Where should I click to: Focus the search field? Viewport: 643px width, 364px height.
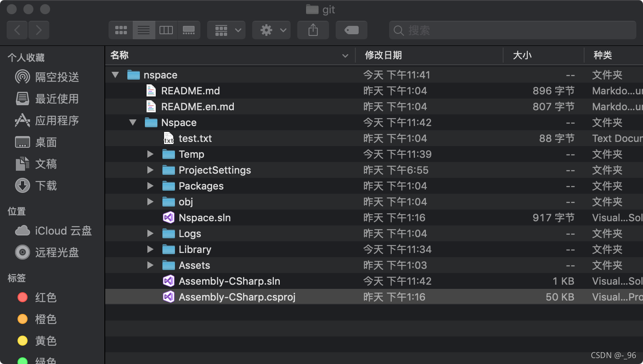(513, 30)
